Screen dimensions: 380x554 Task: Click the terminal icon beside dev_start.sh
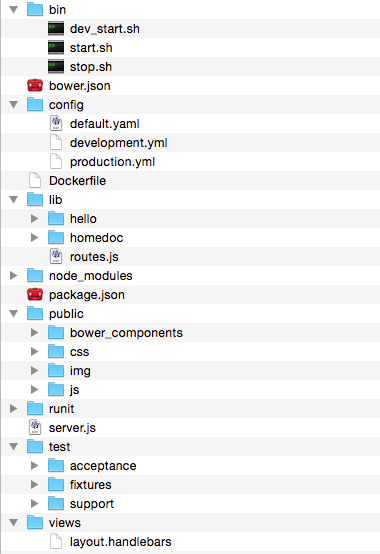pos(56,29)
